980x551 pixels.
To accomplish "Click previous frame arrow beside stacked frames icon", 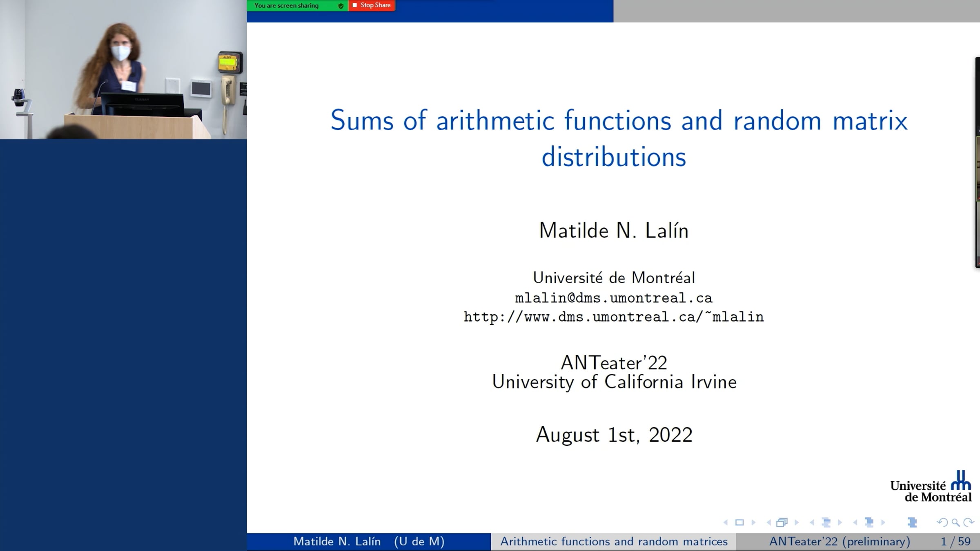I will click(x=769, y=522).
